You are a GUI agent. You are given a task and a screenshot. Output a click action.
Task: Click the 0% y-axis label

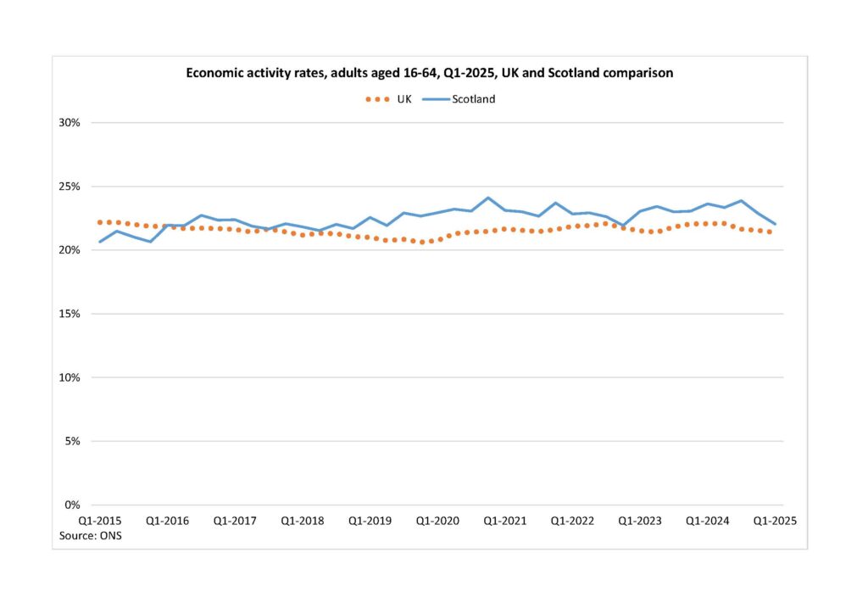(x=72, y=505)
